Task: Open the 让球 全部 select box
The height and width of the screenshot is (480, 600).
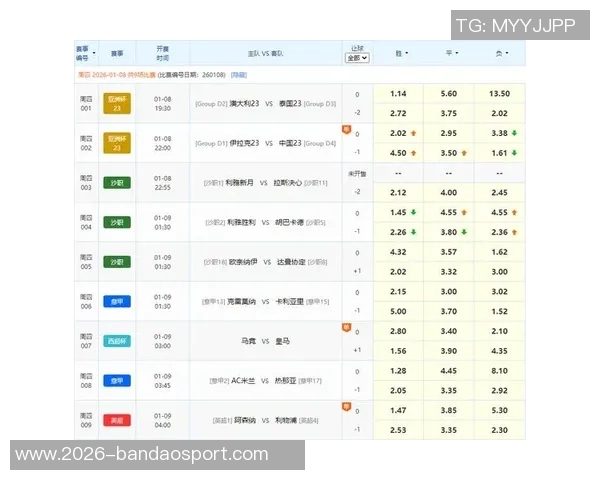Action: pos(357,58)
